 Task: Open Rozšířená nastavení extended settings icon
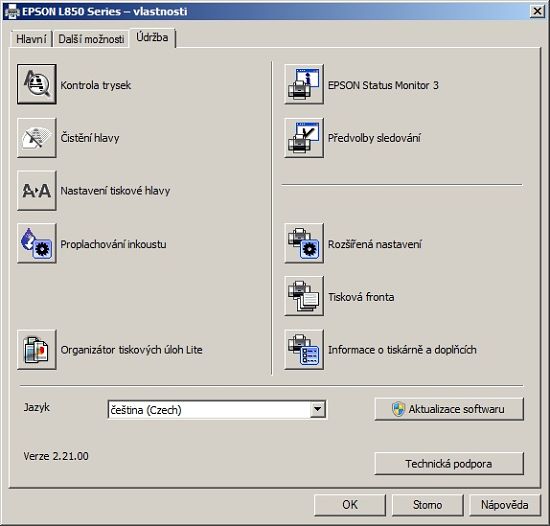click(304, 243)
